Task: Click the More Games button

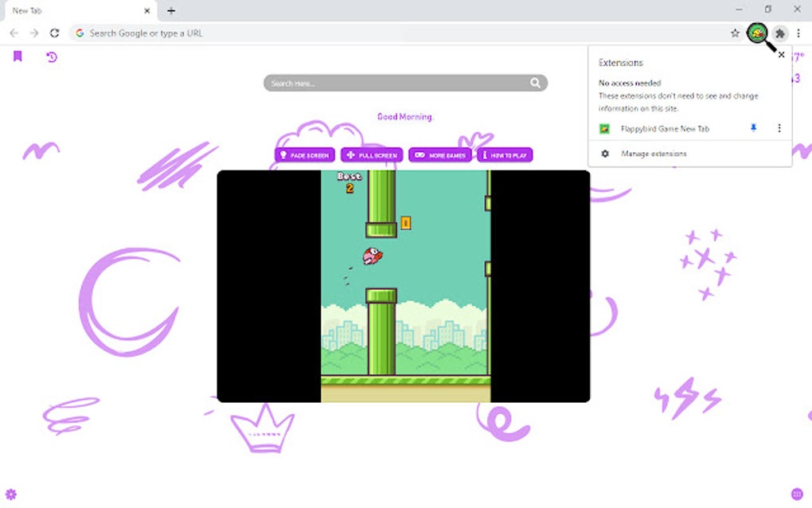Action: (x=440, y=154)
